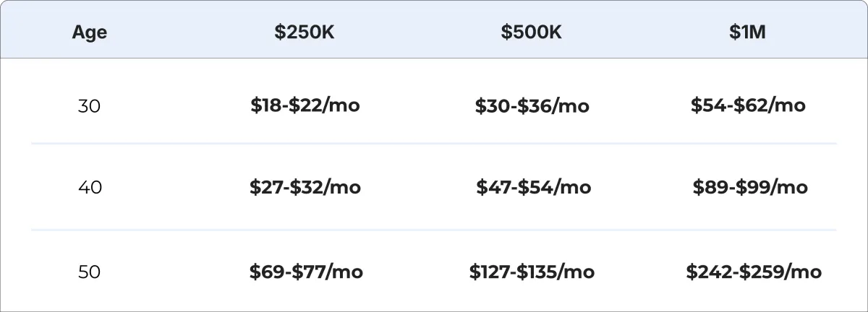Click the Age column header
The image size is (868, 312).
point(90,32)
